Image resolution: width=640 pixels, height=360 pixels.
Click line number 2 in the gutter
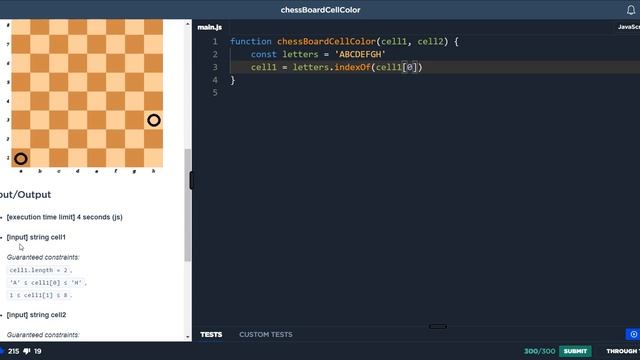215,54
